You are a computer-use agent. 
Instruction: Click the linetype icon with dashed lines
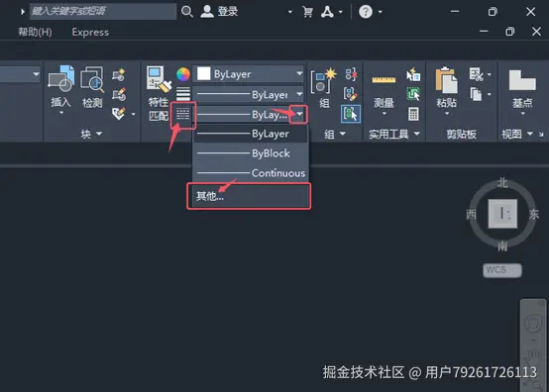[x=182, y=114]
